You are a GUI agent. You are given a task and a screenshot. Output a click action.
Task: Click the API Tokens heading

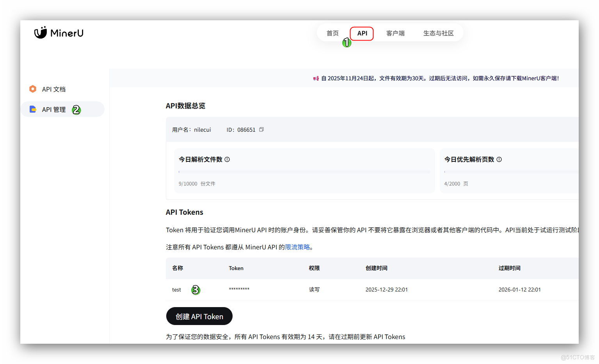pos(185,212)
